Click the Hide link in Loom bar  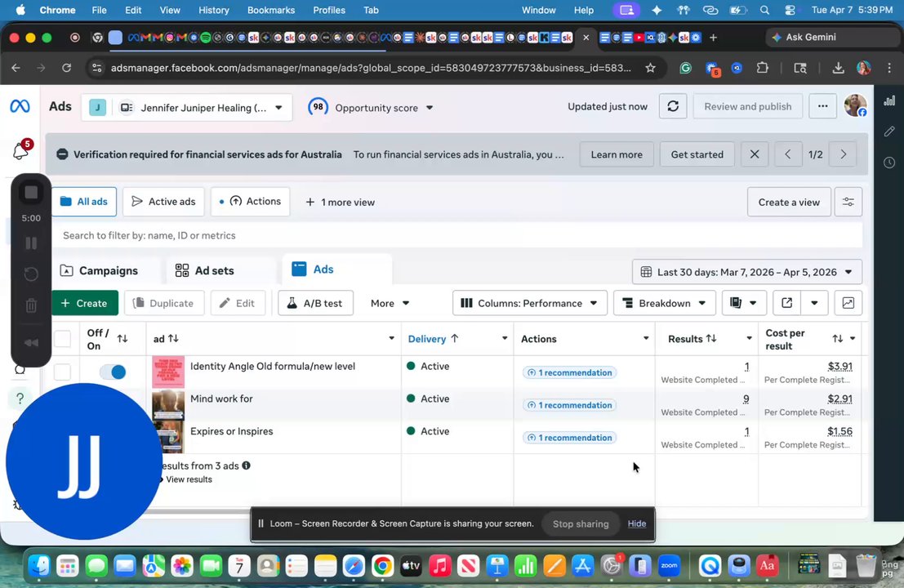tap(636, 523)
